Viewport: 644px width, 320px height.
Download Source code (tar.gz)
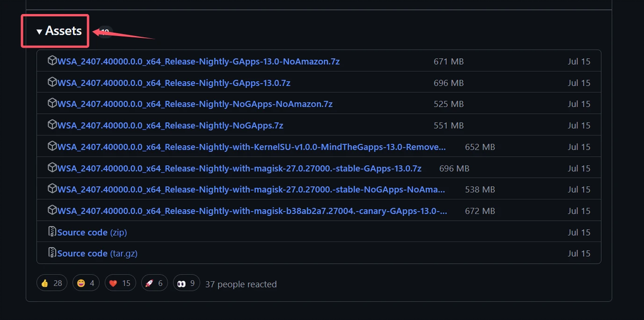97,254
